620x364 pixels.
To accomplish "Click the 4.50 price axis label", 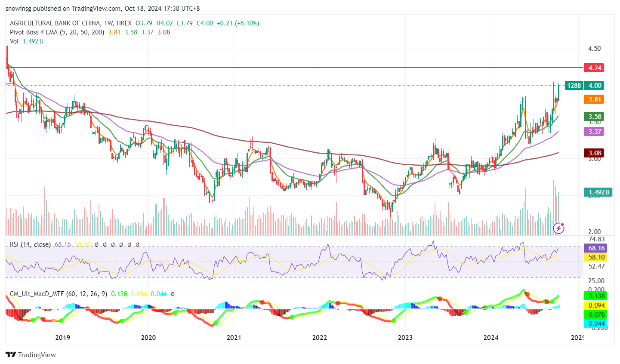I will point(594,49).
